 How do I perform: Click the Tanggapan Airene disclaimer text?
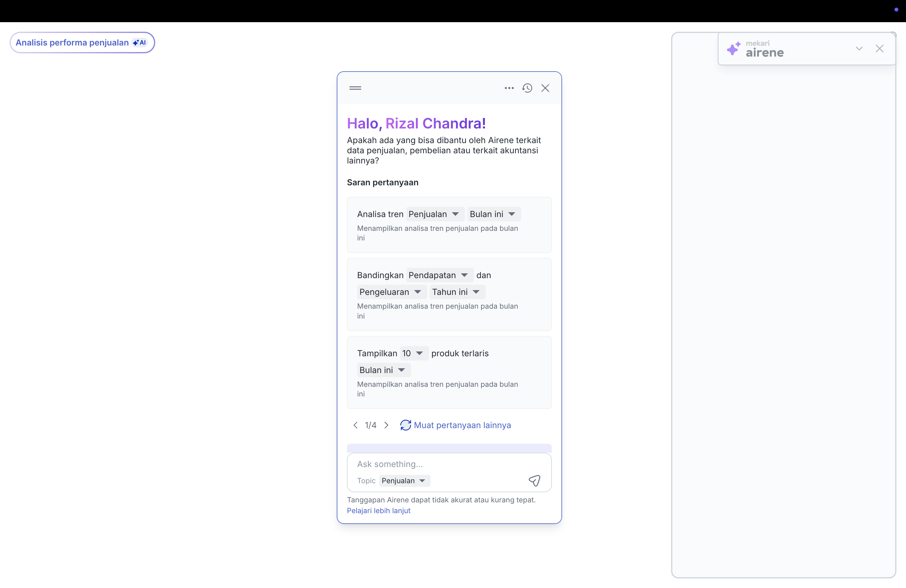click(441, 500)
